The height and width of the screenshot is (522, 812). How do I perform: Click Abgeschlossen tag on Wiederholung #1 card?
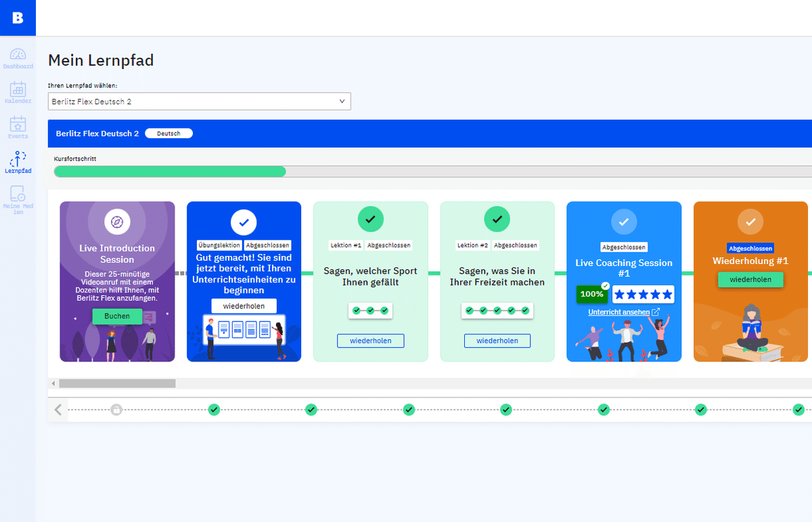pyautogui.click(x=750, y=248)
